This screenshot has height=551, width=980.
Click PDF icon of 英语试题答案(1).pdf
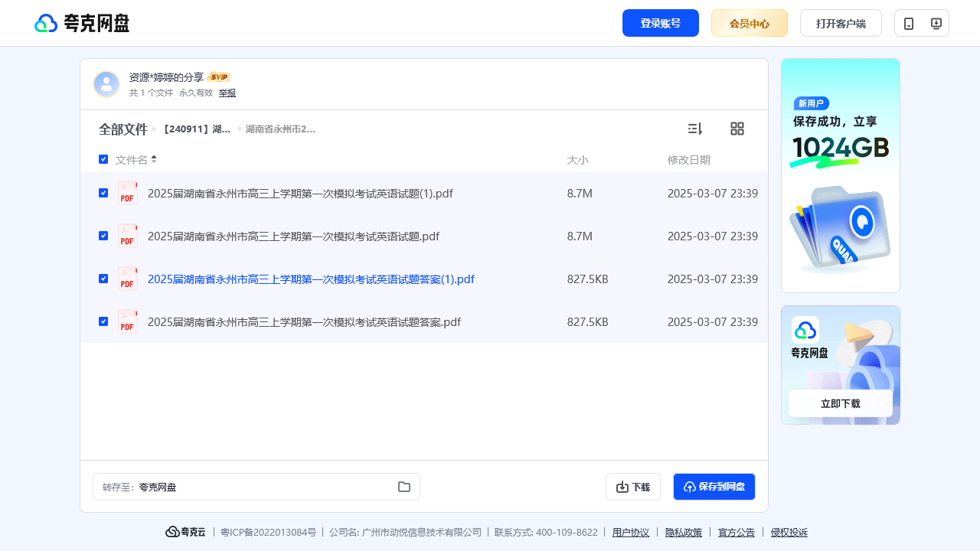click(x=128, y=279)
